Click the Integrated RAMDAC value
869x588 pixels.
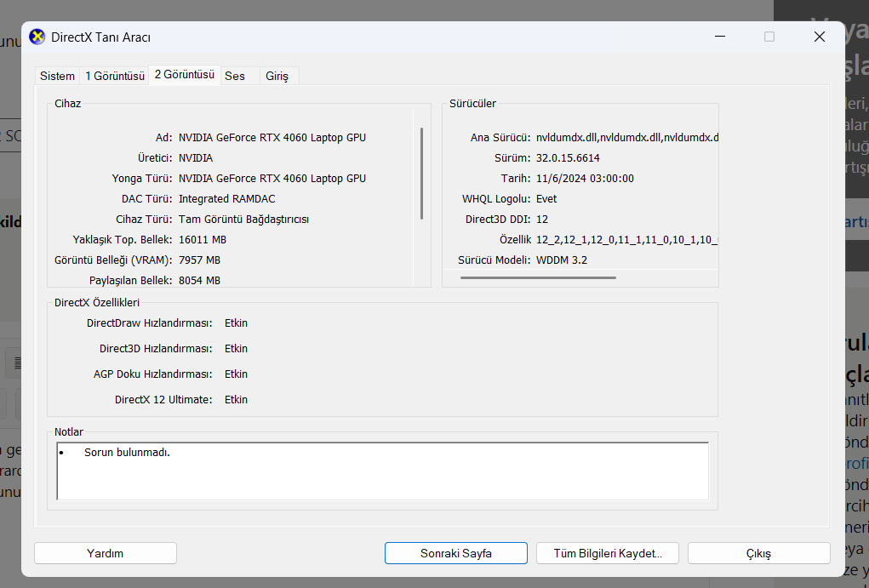coord(226,199)
